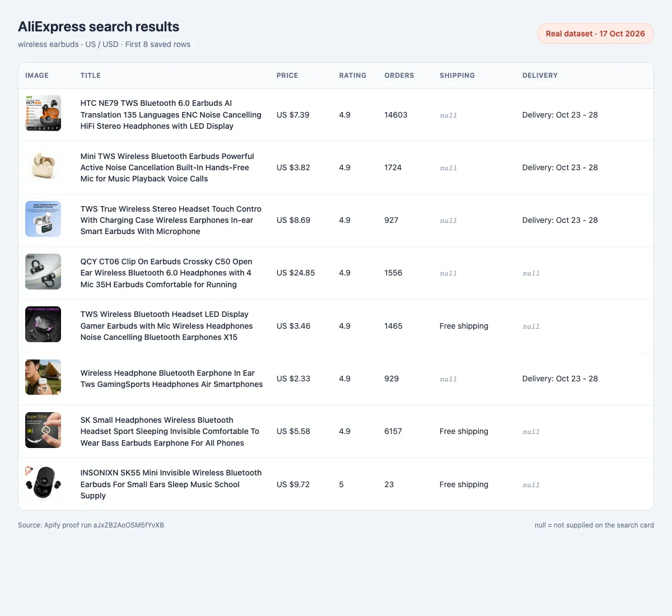
Task: Select the INSONIXN SK55 Mini Invisible title
Action: pyautogui.click(x=171, y=484)
